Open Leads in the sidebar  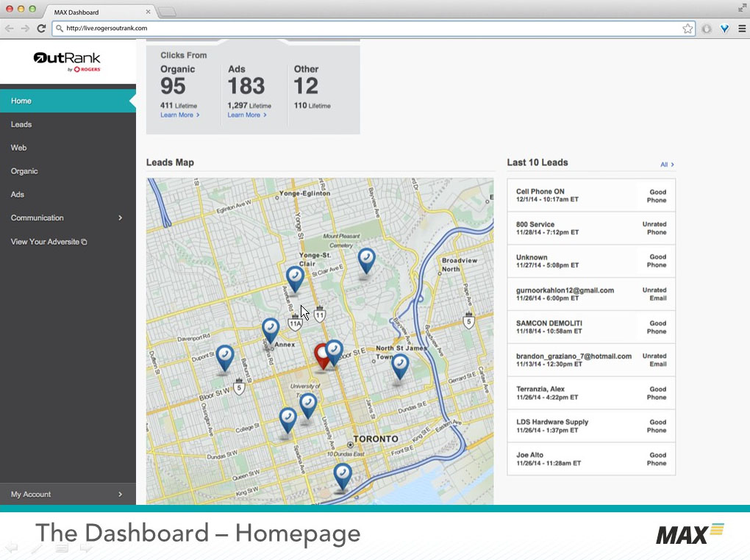click(x=68, y=124)
